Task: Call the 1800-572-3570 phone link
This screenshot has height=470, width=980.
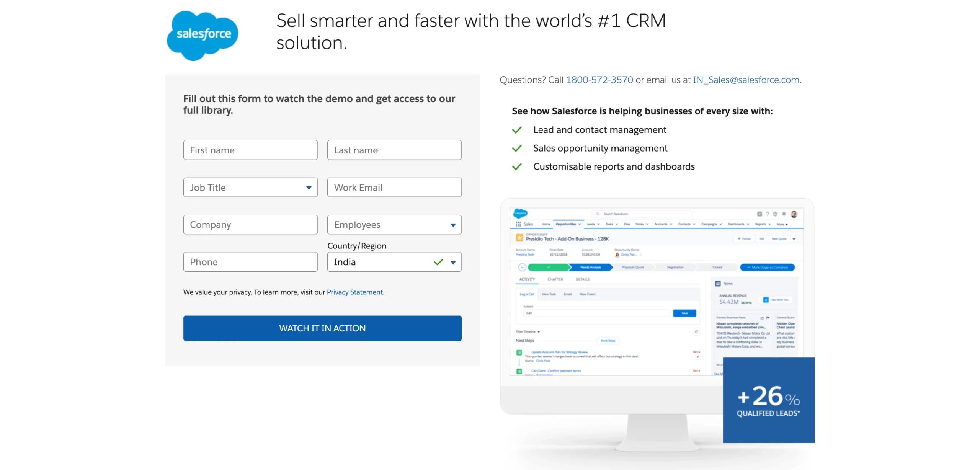Action: (599, 80)
